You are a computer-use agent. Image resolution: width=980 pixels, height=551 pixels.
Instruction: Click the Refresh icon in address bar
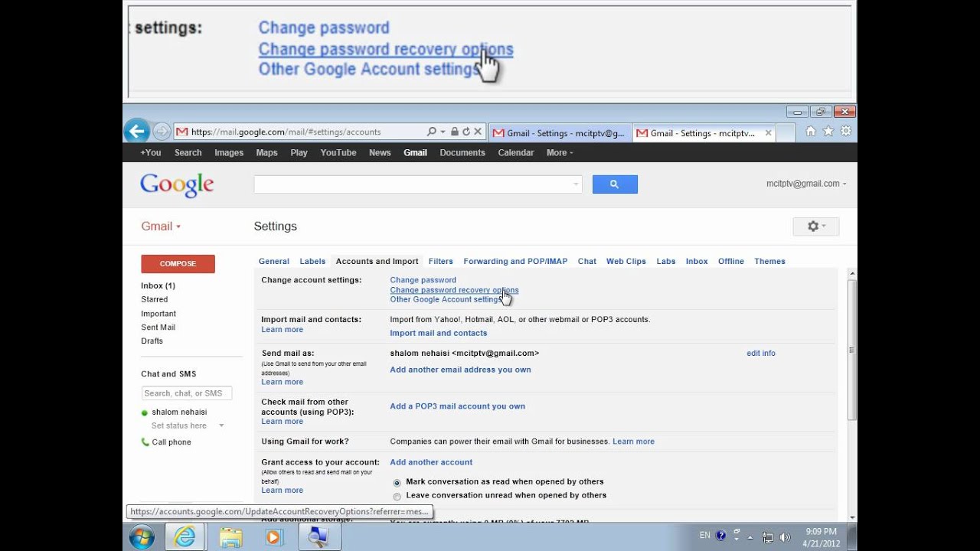466,132
